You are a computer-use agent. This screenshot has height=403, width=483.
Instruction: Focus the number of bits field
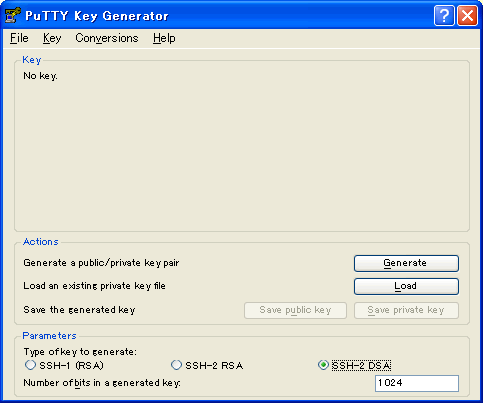coord(417,383)
